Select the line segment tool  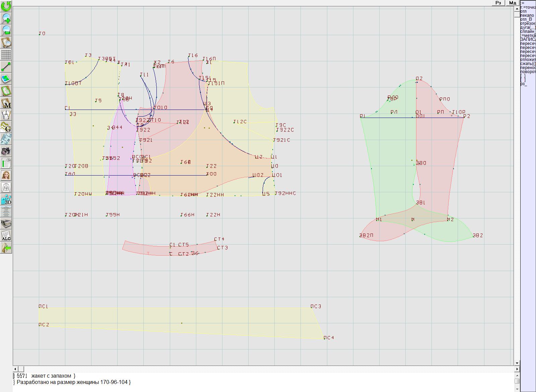coord(6,67)
